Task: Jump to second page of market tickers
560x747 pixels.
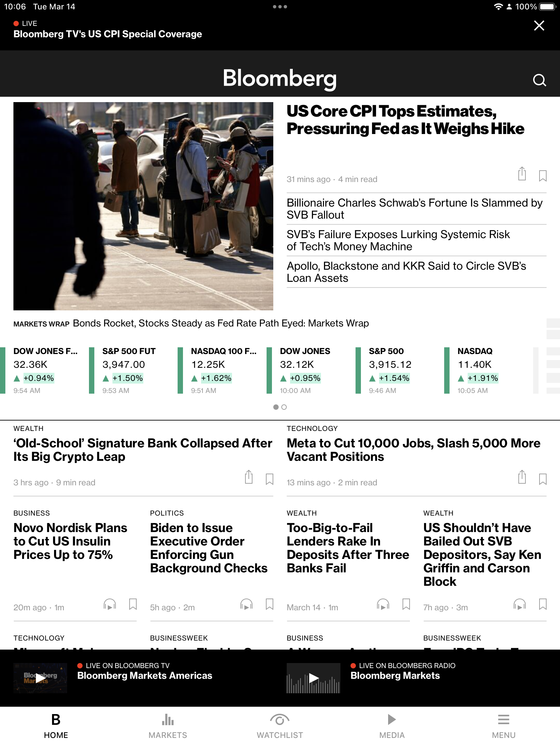Action: tap(284, 407)
